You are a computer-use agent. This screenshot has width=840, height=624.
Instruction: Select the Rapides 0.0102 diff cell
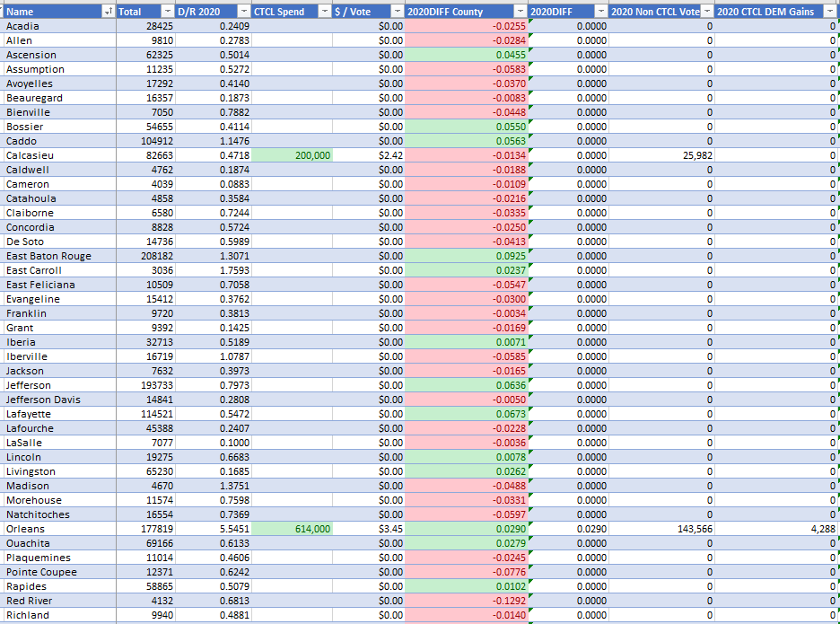(x=467, y=586)
